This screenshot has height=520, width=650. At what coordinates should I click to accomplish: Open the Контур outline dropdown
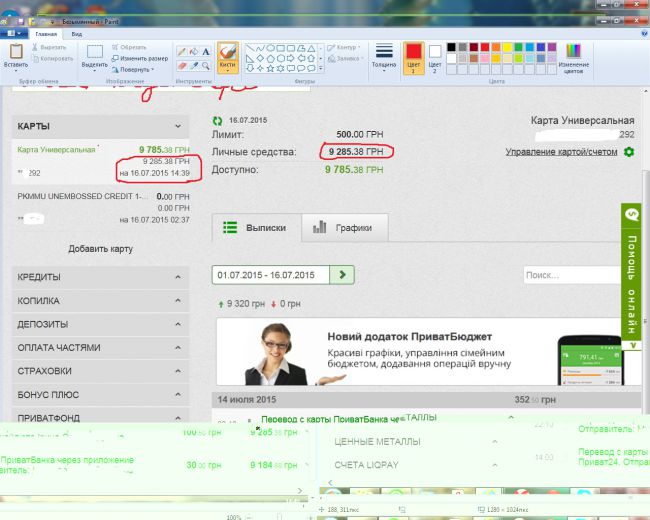pos(346,47)
